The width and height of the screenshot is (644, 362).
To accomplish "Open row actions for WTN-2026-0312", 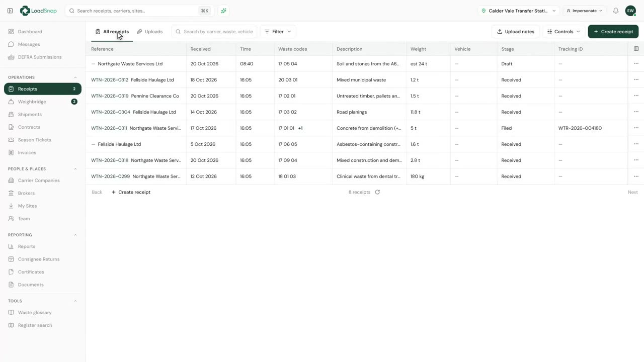I will pos(636,79).
